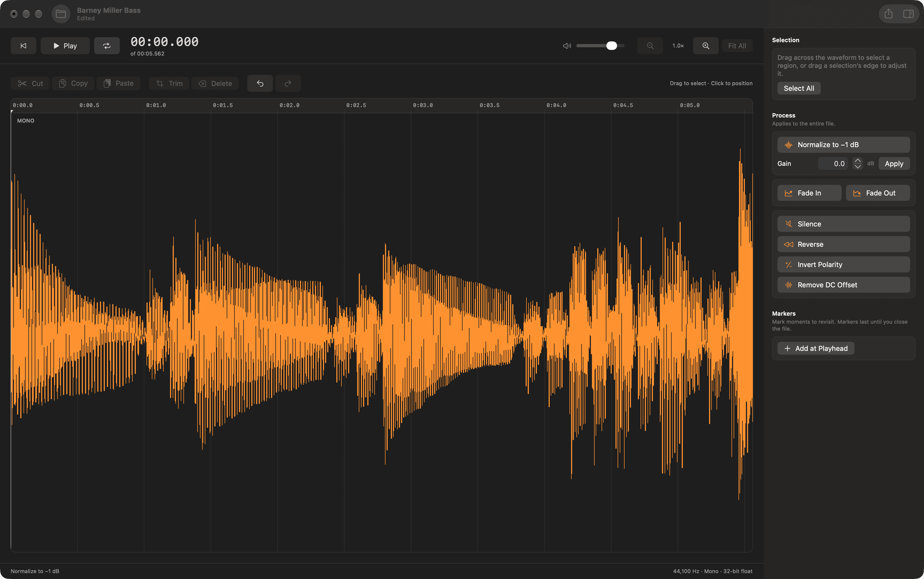Click the skip to start button

(x=23, y=46)
